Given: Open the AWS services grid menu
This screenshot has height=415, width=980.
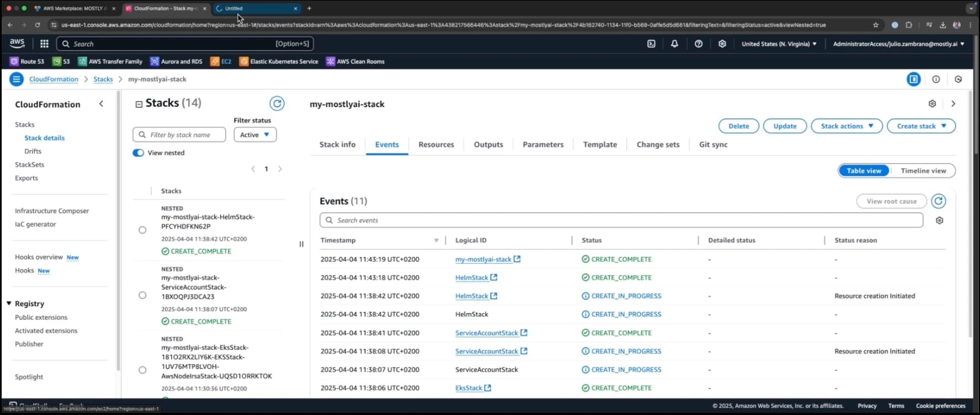Looking at the screenshot, I should (44, 44).
